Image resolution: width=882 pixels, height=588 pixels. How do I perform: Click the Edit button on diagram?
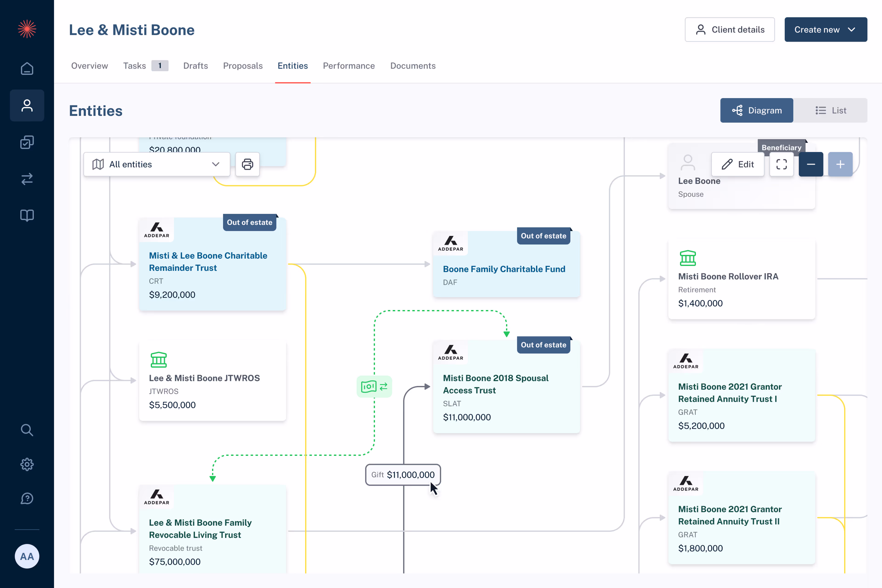point(738,164)
